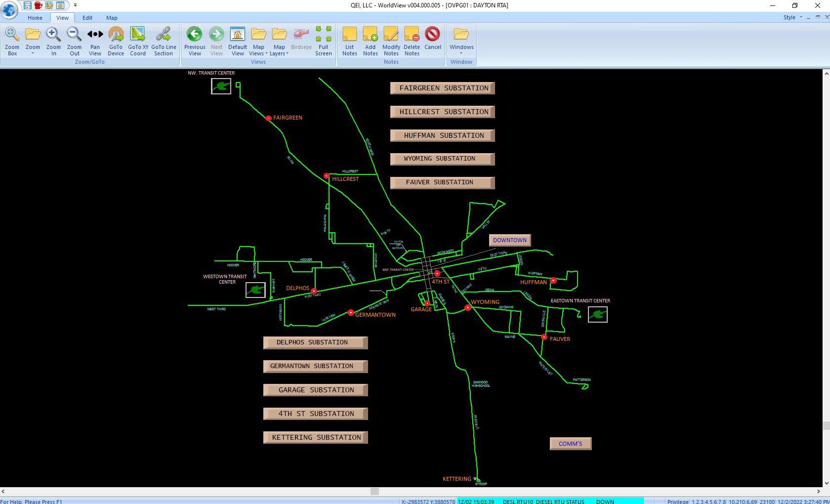The height and width of the screenshot is (504, 830).
Task: Click the horizontal scrollbar left arrow
Action: pyautogui.click(x=3, y=492)
